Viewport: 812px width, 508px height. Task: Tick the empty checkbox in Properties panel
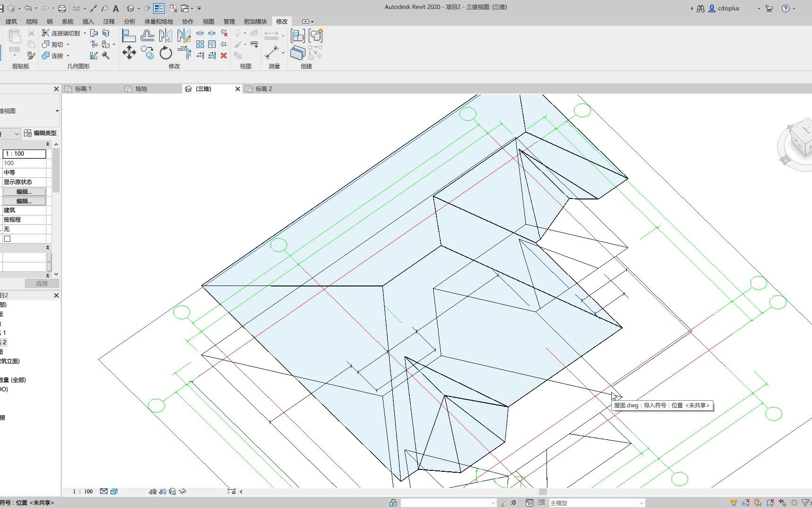click(x=7, y=239)
